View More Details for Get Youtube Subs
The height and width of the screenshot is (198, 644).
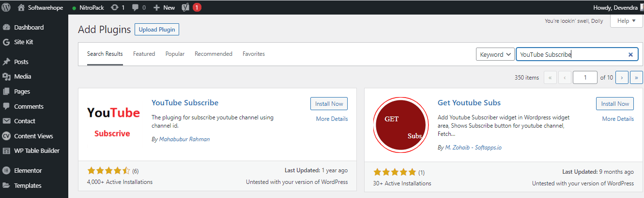618,119
